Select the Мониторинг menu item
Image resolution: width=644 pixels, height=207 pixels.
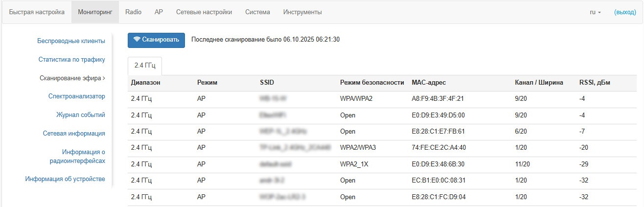pos(95,12)
